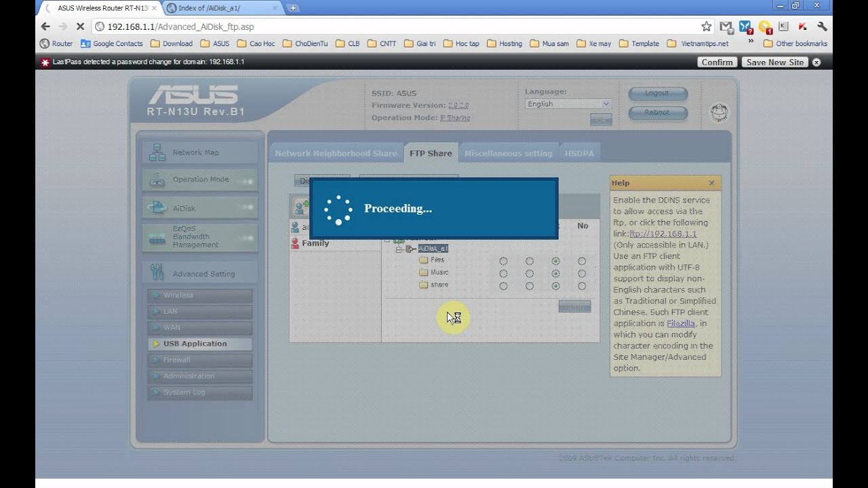
Task: Click the LastPass red asterisk icon
Action: click(45, 62)
